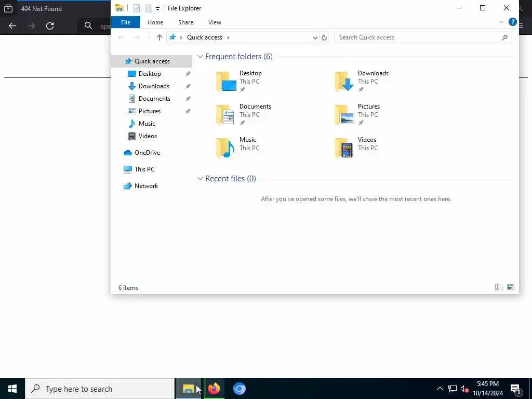Click File Explorer taskbar icon
Screen dimensions: 532x399
[x=189, y=389]
